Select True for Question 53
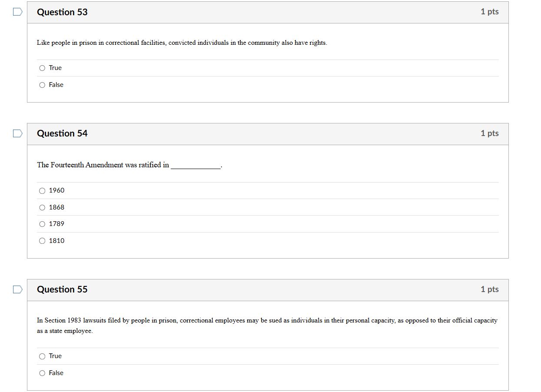Image resolution: width=541 pixels, height=392 pixels. (42, 68)
